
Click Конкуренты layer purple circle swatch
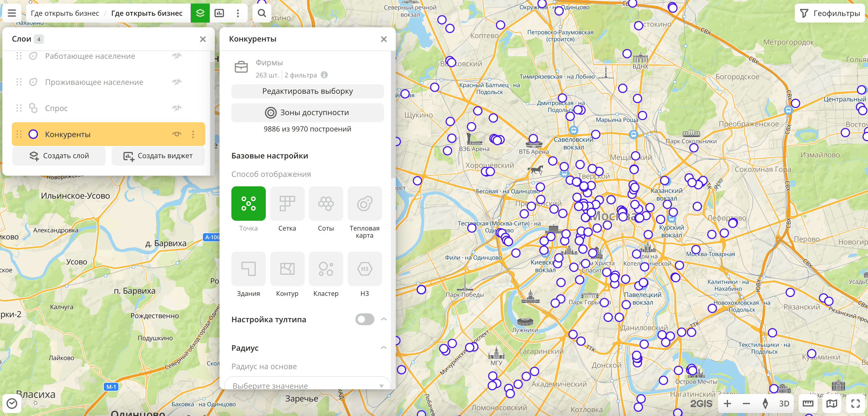33,134
